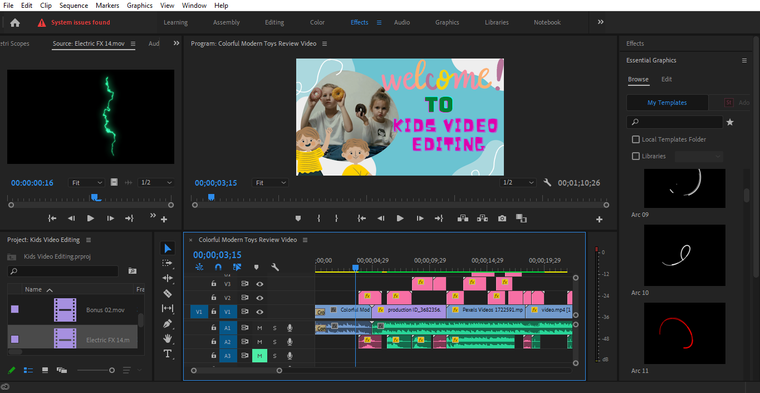
Task: Open the Sequence menu
Action: pyautogui.click(x=74, y=6)
